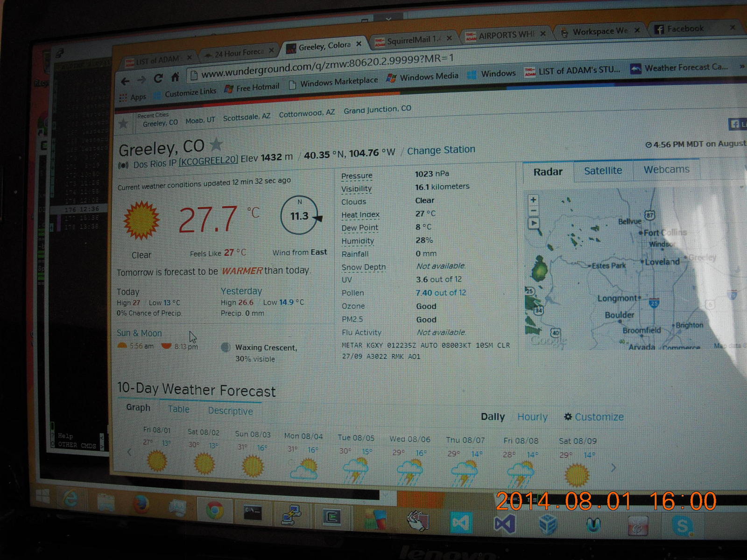The width and height of the screenshot is (747, 560).
Task: Open Chrome from the taskbar
Action: (215, 511)
